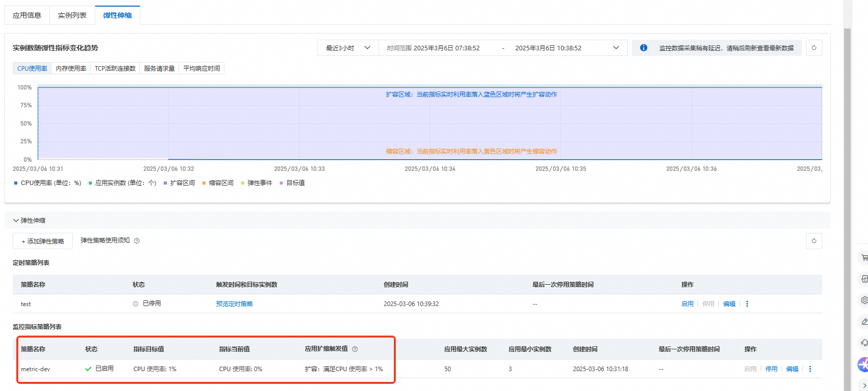Click 编辑 for the test policy
The height and width of the screenshot is (391, 868).
pos(729,304)
